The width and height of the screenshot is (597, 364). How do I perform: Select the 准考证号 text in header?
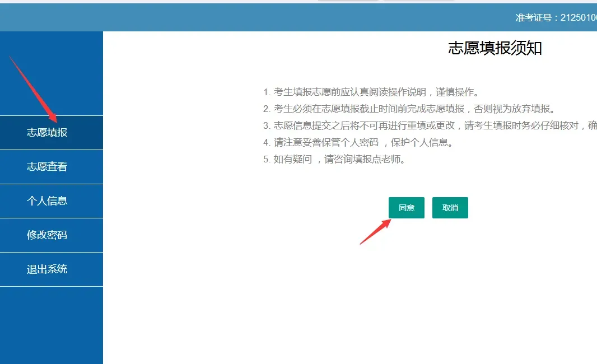coord(556,17)
